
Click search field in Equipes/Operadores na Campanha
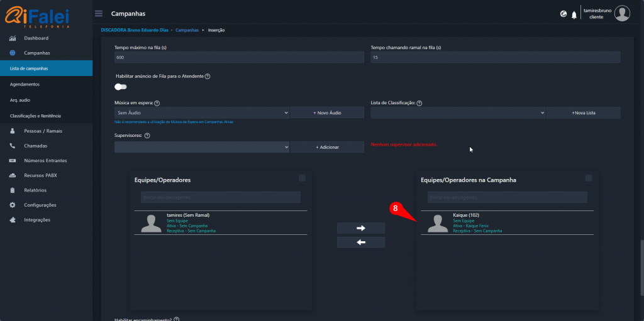508,197
